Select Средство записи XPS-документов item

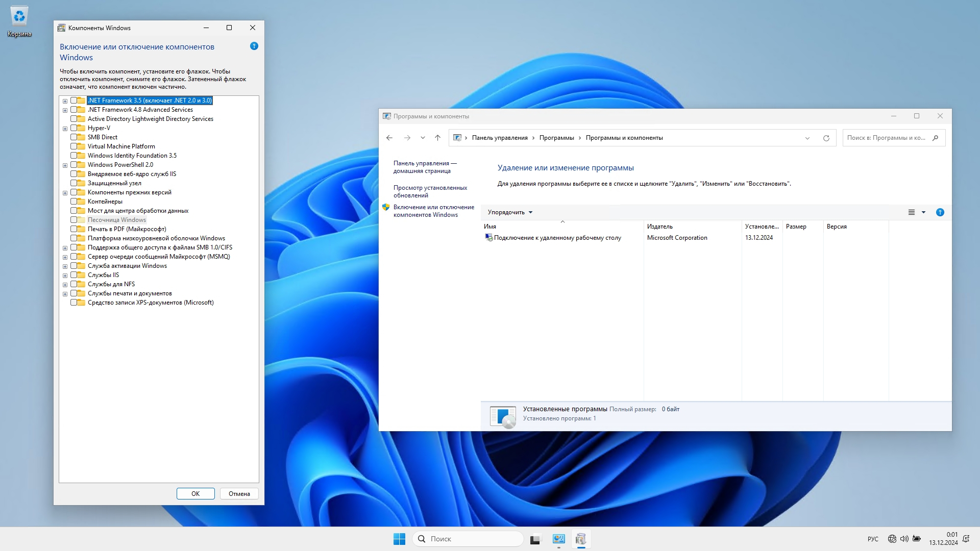pos(151,303)
